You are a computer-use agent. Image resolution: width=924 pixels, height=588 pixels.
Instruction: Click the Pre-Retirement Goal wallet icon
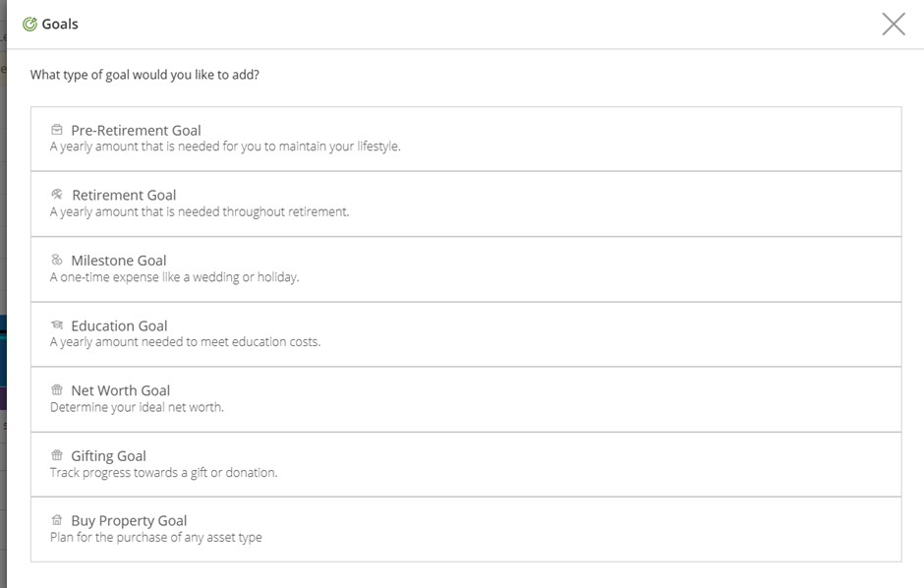coord(57,130)
